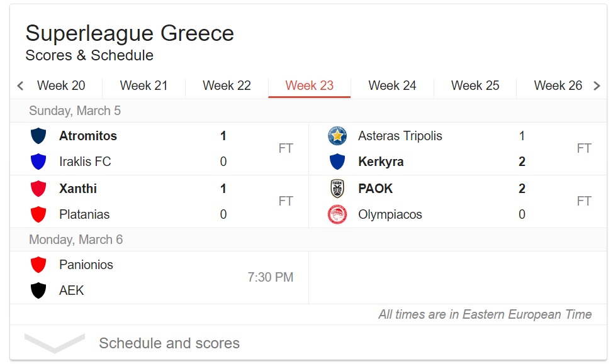613x364 pixels.
Task: Click the Iraklis FC blue shield crest
Action: tap(38, 162)
